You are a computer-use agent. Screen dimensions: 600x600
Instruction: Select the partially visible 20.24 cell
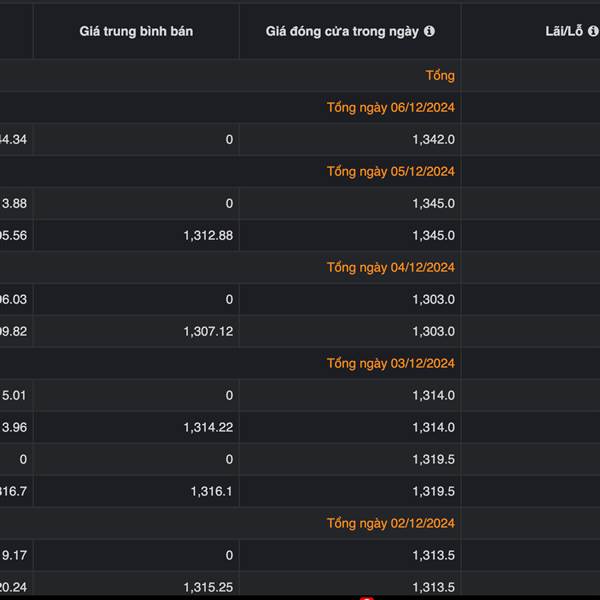[14, 587]
